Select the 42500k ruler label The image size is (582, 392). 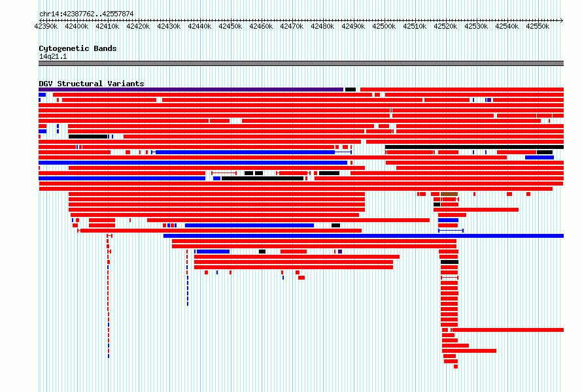(384, 26)
